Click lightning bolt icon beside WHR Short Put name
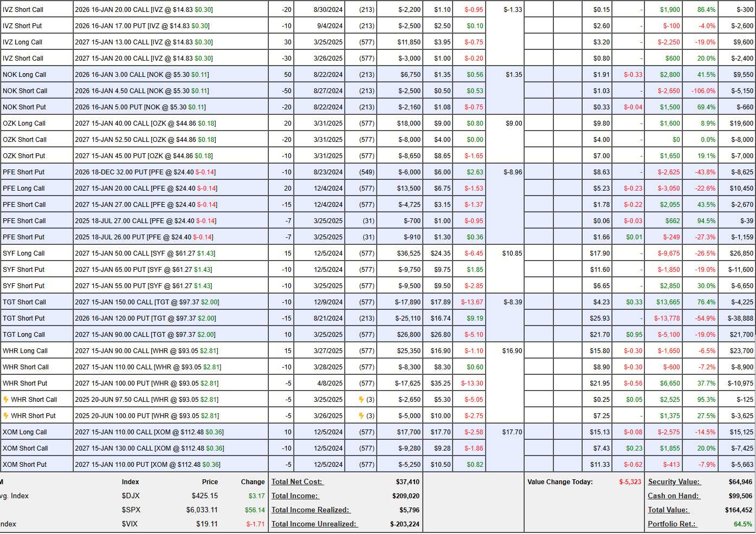 (6, 416)
